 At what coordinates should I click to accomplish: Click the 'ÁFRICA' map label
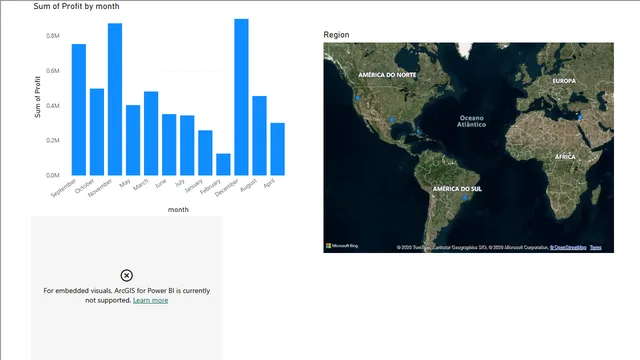click(x=565, y=157)
